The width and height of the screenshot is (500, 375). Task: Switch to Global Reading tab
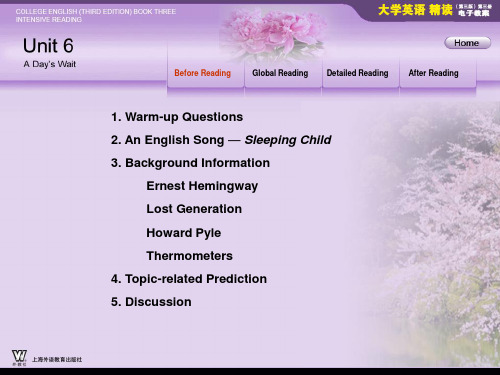tap(280, 73)
